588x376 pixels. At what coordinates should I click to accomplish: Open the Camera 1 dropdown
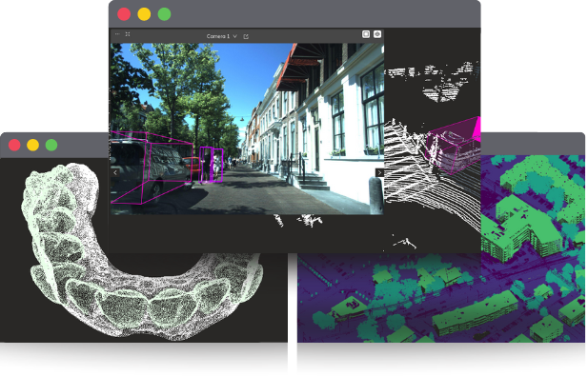(x=222, y=36)
